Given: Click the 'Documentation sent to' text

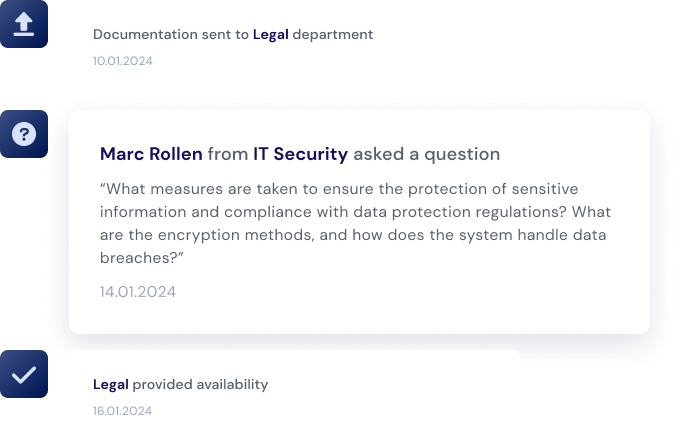Looking at the screenshot, I should (170, 34).
